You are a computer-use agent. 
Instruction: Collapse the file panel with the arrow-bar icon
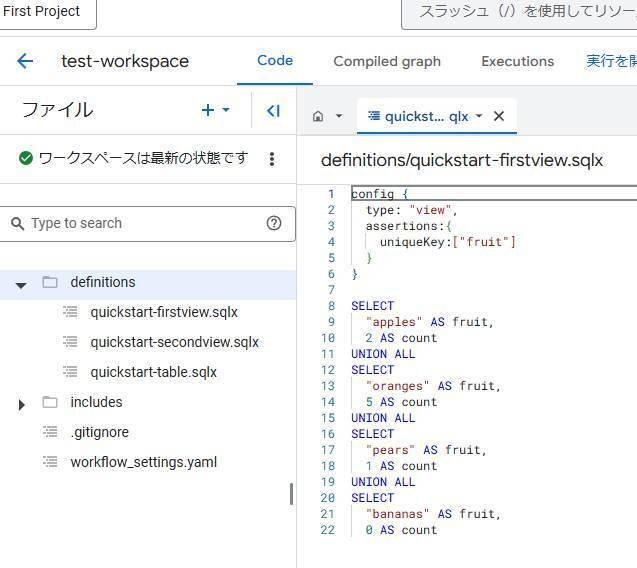pos(273,111)
